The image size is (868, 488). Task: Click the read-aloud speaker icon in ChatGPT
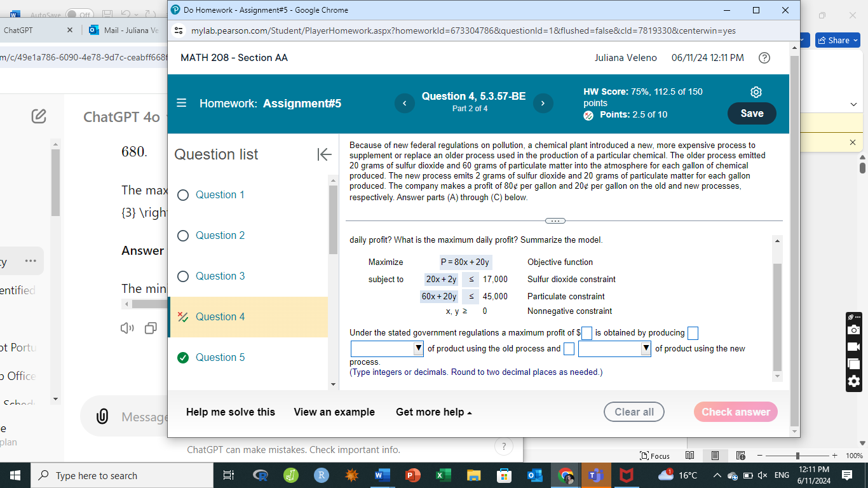[x=128, y=329]
